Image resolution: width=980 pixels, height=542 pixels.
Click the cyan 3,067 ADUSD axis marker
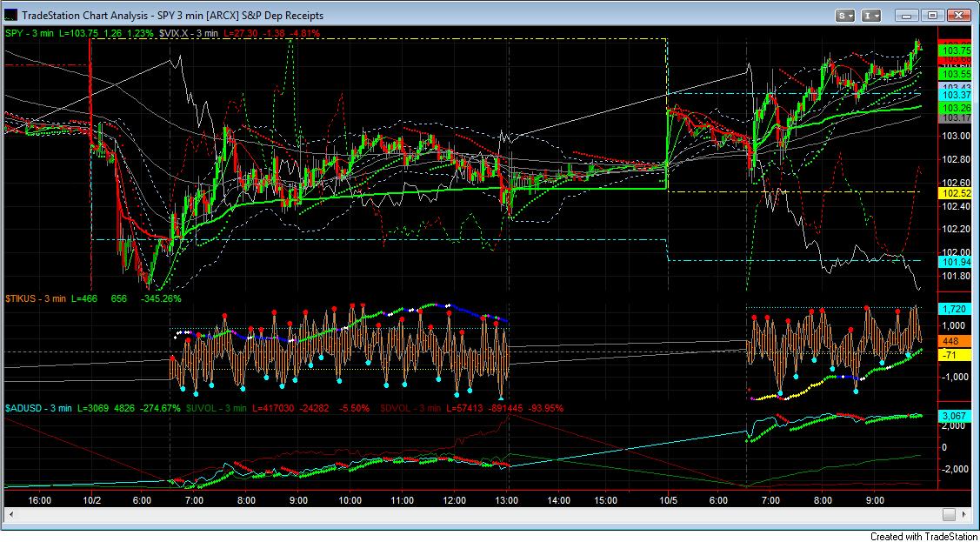pos(956,416)
